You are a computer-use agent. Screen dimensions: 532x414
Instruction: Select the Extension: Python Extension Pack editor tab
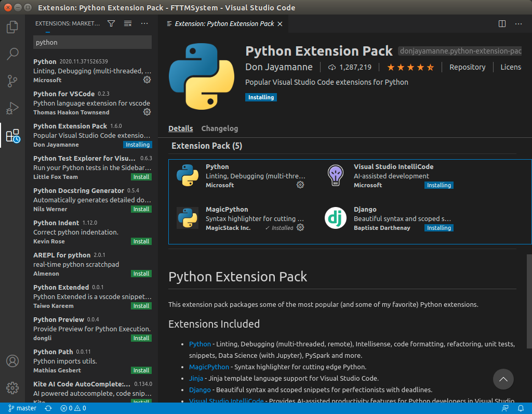point(223,24)
